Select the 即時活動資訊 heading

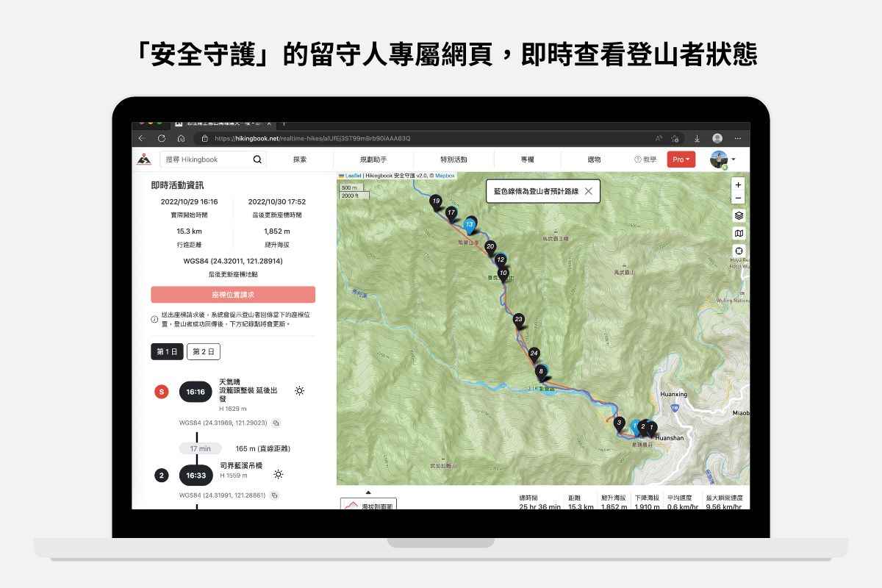pos(177,185)
